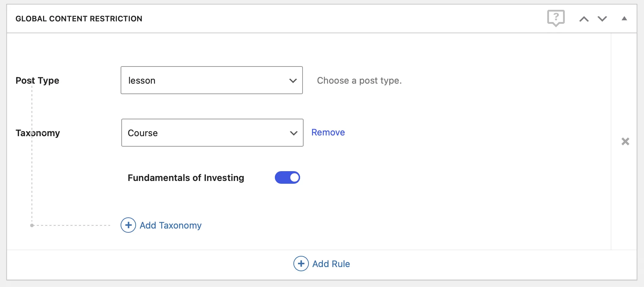Open the Post Type dropdown showing lesson
The image size is (644, 287).
(207, 80)
